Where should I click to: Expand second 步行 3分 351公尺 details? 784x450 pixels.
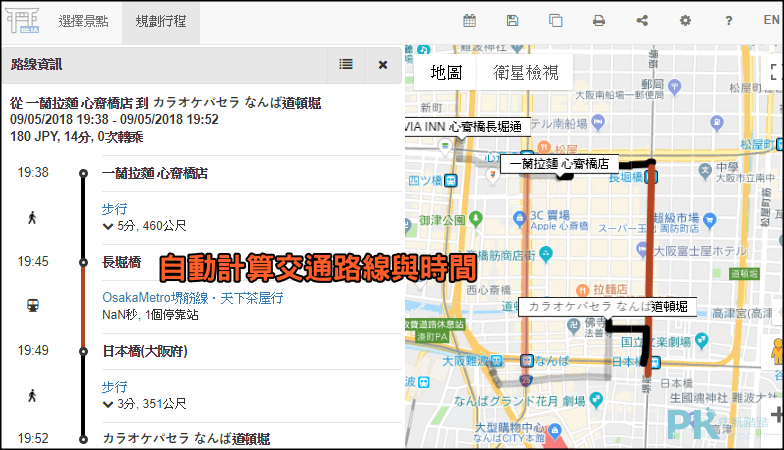point(108,404)
